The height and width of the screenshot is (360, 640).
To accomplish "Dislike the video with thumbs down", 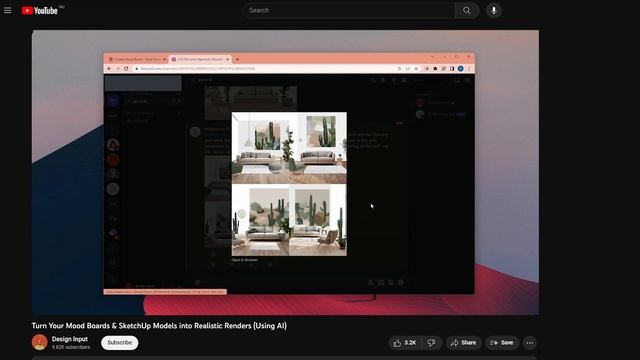I will [x=432, y=343].
